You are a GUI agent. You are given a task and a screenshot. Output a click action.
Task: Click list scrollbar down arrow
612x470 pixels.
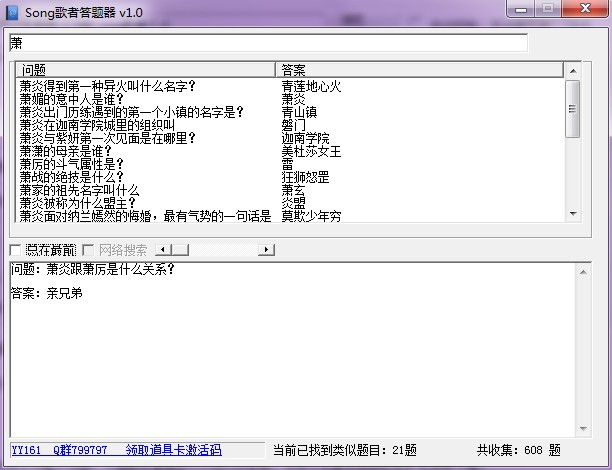coord(573,214)
